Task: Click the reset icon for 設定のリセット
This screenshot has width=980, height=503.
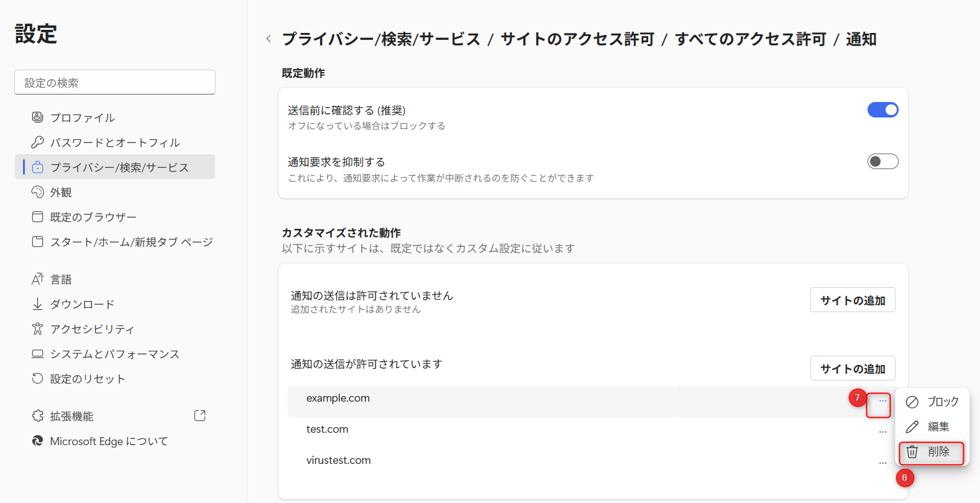Action: [x=37, y=379]
